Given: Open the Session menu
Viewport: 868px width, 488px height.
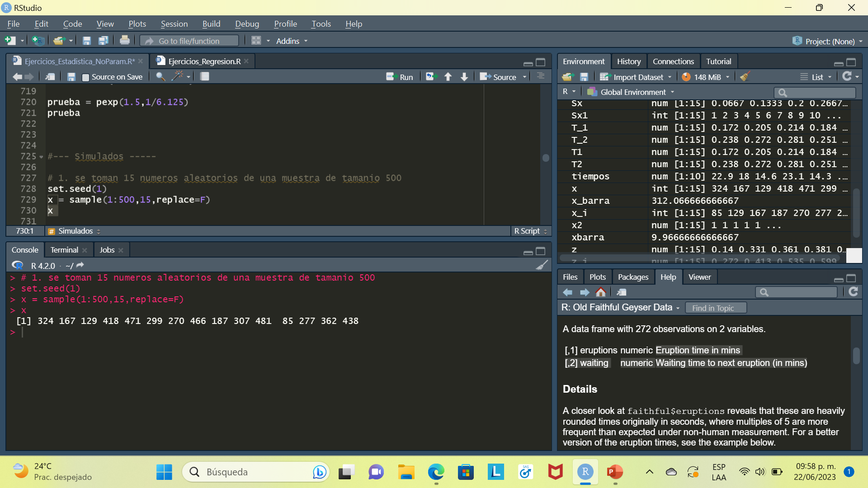Looking at the screenshot, I should 174,24.
